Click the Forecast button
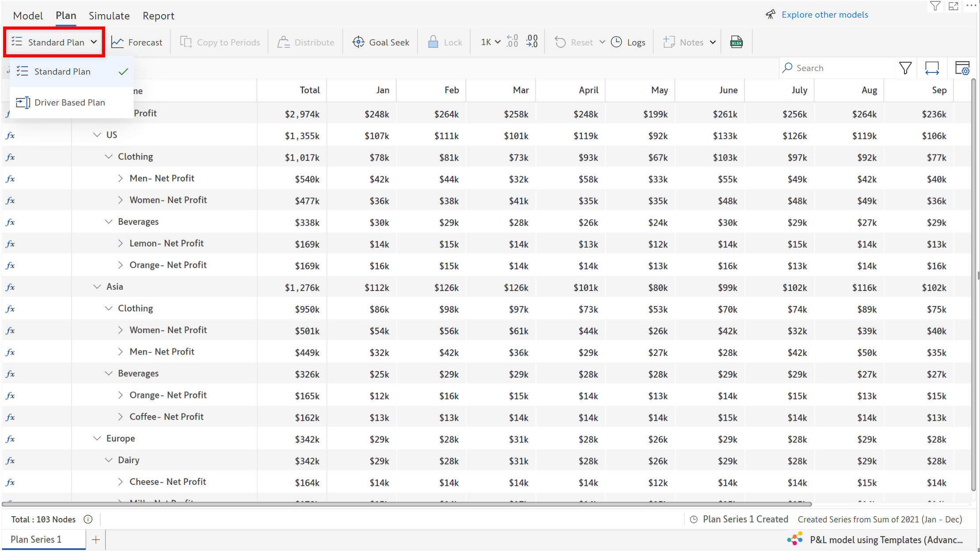The height and width of the screenshot is (552, 980). click(x=137, y=42)
